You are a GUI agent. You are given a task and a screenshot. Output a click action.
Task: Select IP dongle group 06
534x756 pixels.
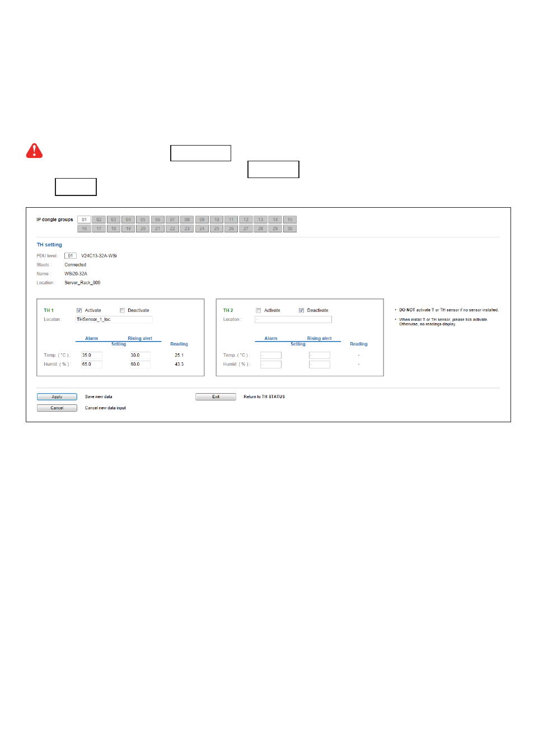[x=158, y=220]
